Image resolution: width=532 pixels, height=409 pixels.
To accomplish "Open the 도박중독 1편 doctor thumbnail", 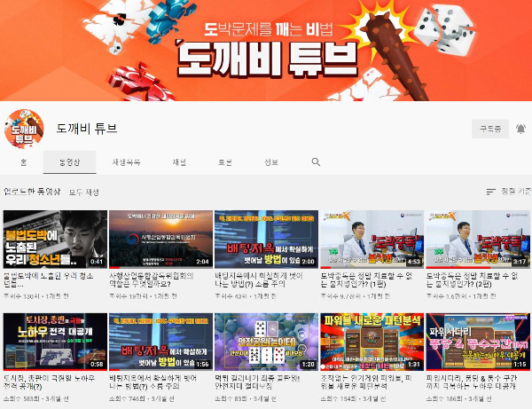I will tap(372, 240).
